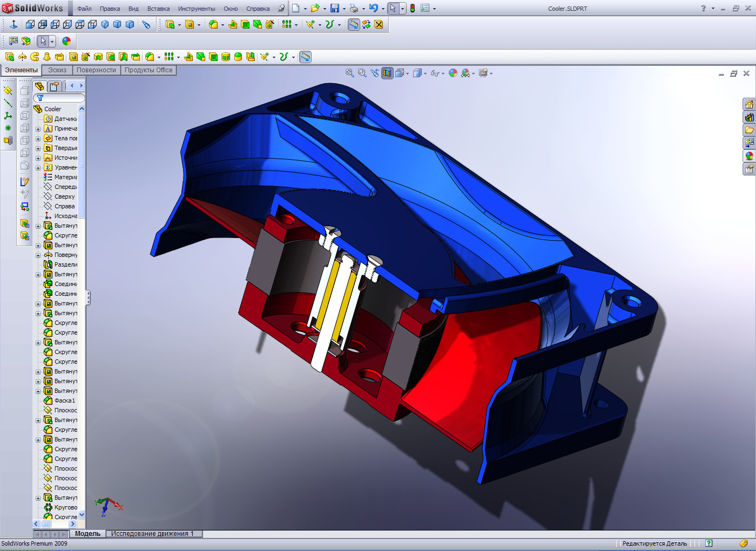The image size is (756, 551).
Task: Click the Swept Boss icon in features toolbar
Action: click(x=35, y=57)
